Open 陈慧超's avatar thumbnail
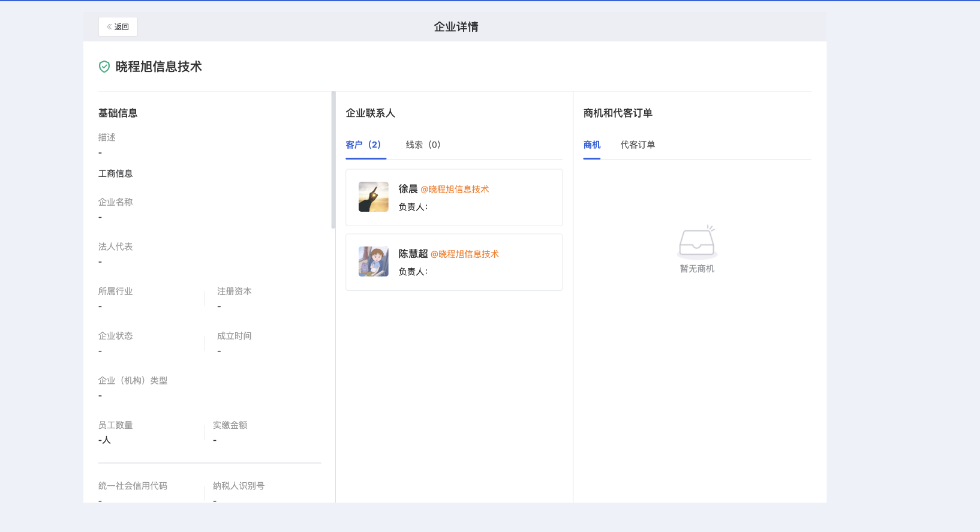980x532 pixels. coord(374,262)
